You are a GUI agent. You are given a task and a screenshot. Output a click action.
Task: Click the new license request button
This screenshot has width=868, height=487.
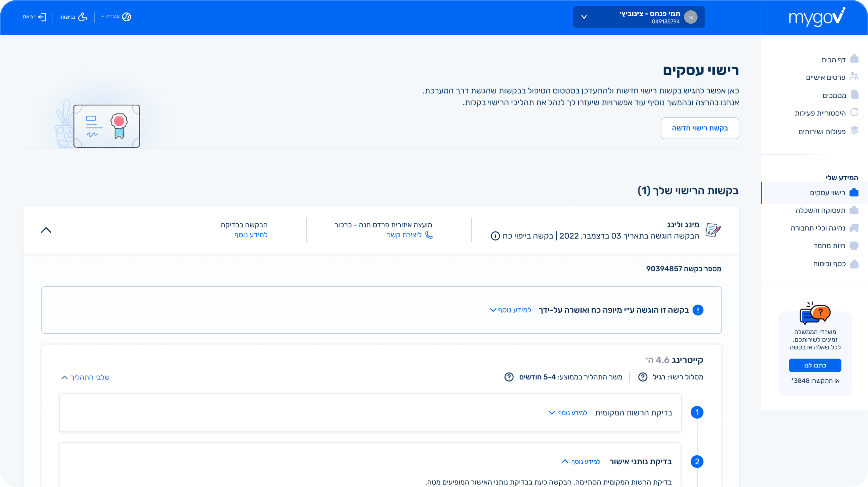[699, 128]
